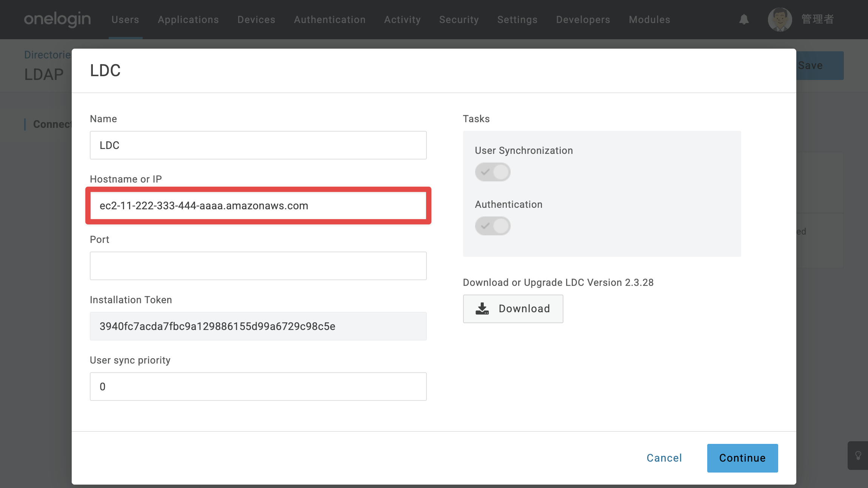Open the Devices menu
The image size is (868, 488).
pyautogui.click(x=256, y=20)
